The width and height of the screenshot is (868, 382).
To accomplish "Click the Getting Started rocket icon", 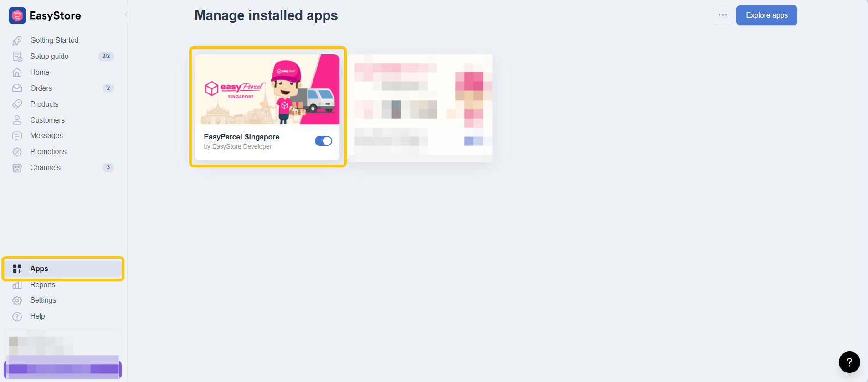I will click(17, 41).
